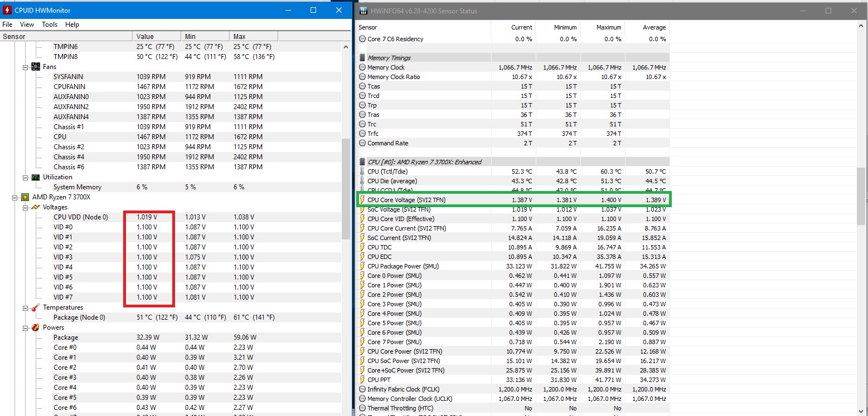The width and height of the screenshot is (868, 416).
Task: Click the lightning icon beside CPU Package Power
Action: click(362, 266)
